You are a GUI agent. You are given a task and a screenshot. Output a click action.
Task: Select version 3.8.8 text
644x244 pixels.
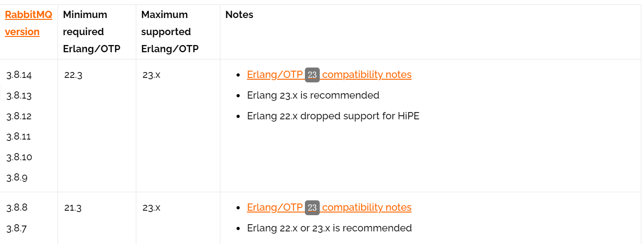(x=17, y=208)
